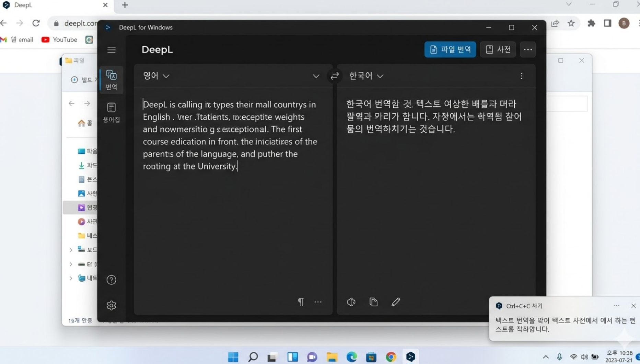The width and height of the screenshot is (640, 364).
Task: Bookmark this page with the star icon
Action: (571, 23)
